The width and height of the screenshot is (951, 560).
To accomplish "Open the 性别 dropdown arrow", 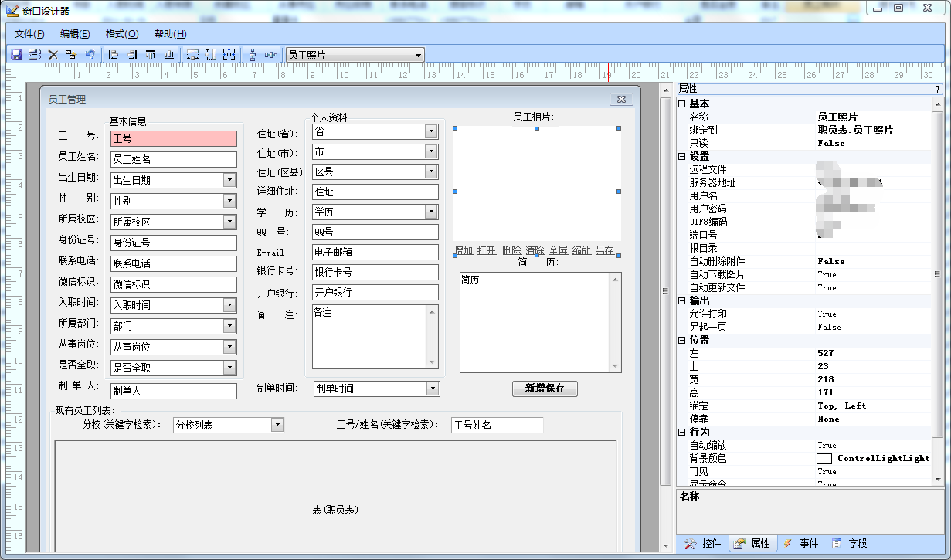I will point(229,201).
